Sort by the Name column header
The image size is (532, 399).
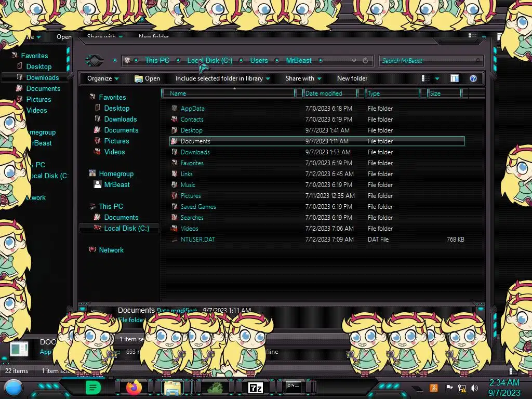pos(228,94)
